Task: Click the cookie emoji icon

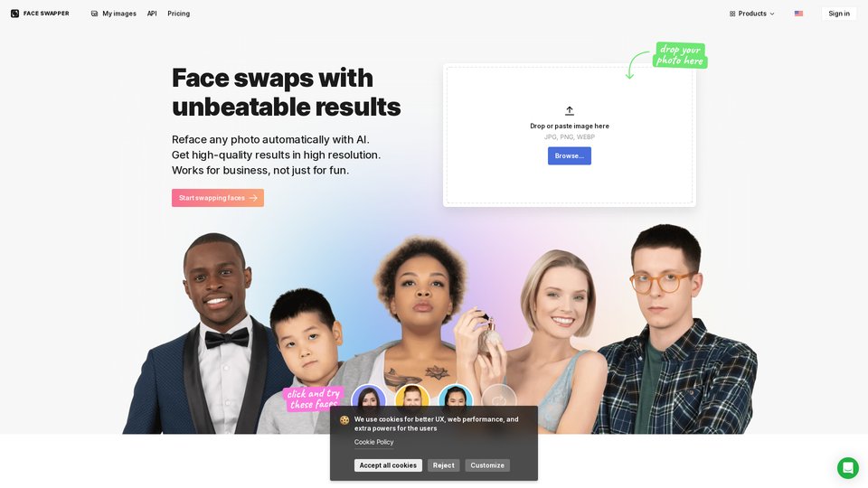Action: click(x=344, y=420)
